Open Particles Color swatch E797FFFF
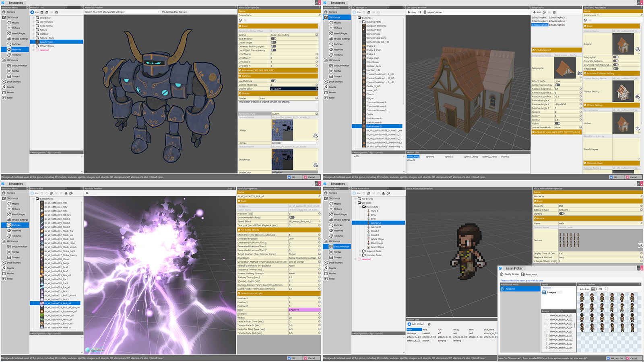Image resolution: width=644 pixels, height=362 pixels. pos(304,310)
